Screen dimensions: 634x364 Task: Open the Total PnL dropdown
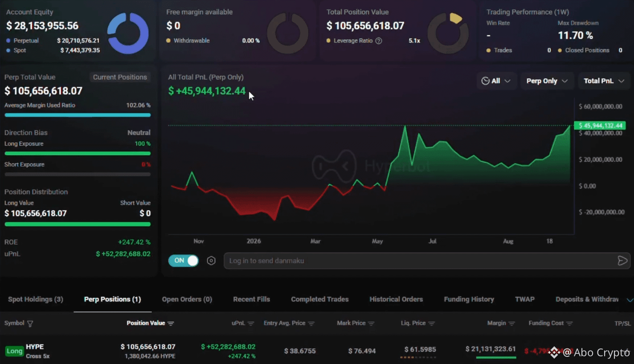604,81
